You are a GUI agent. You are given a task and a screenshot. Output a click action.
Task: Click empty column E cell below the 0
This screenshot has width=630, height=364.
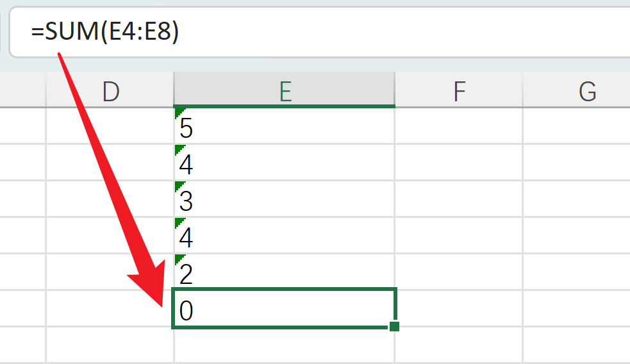click(285, 345)
